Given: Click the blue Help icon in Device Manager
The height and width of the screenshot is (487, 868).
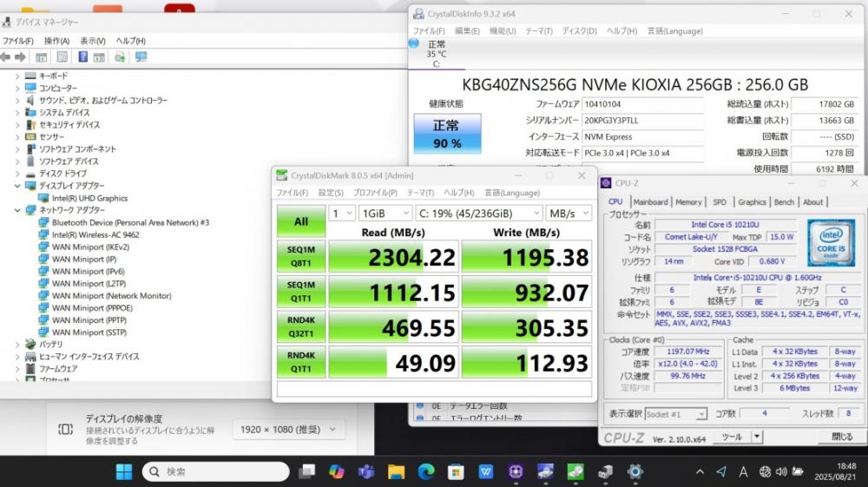Looking at the screenshot, I should 82,57.
